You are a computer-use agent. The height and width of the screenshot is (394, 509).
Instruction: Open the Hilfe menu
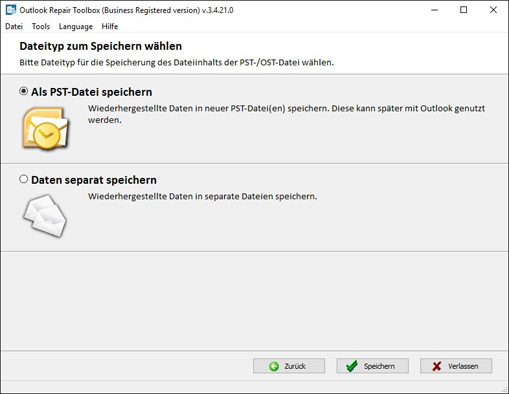tap(110, 26)
